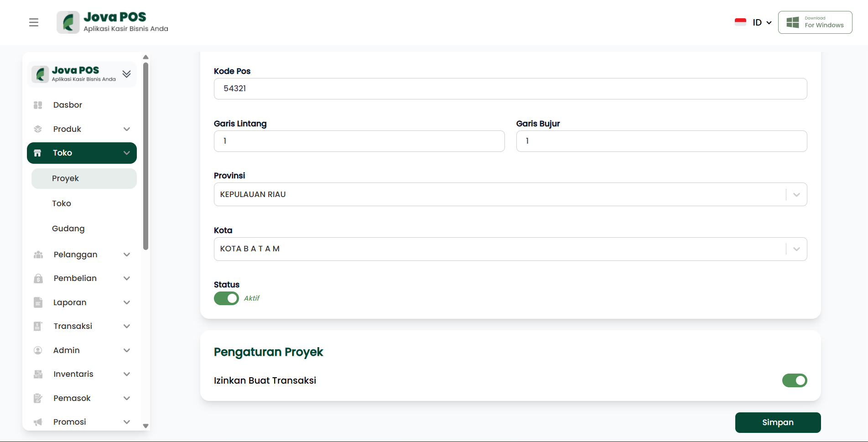
Task: Click the Garis Bujur input field
Action: (x=661, y=141)
